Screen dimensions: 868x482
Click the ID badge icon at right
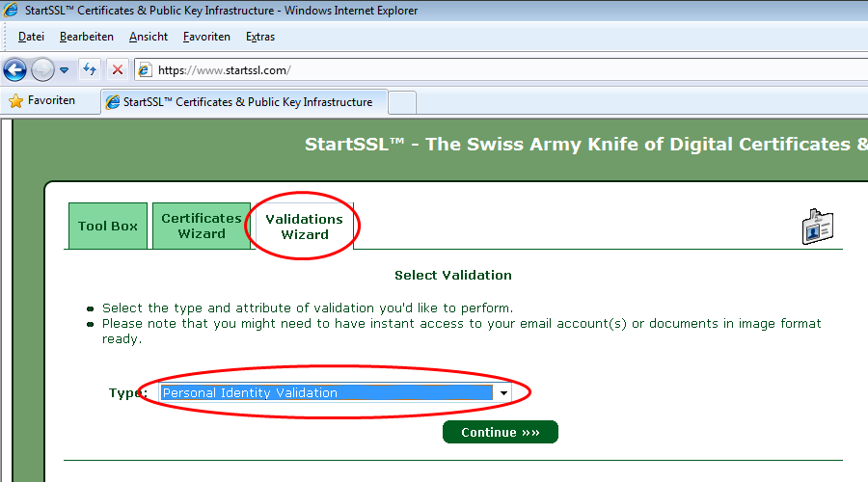pos(818,227)
